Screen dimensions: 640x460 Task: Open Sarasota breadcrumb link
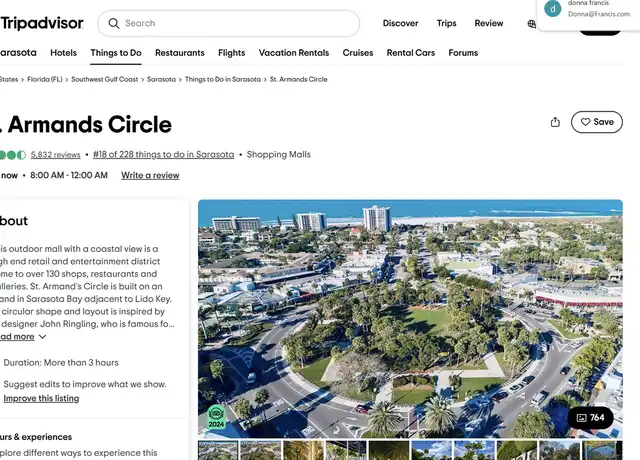161,79
